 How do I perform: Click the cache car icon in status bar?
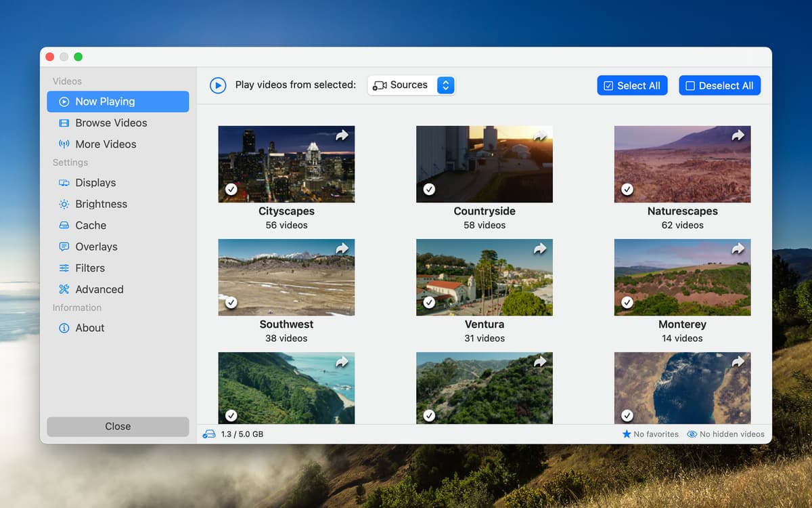pyautogui.click(x=209, y=434)
